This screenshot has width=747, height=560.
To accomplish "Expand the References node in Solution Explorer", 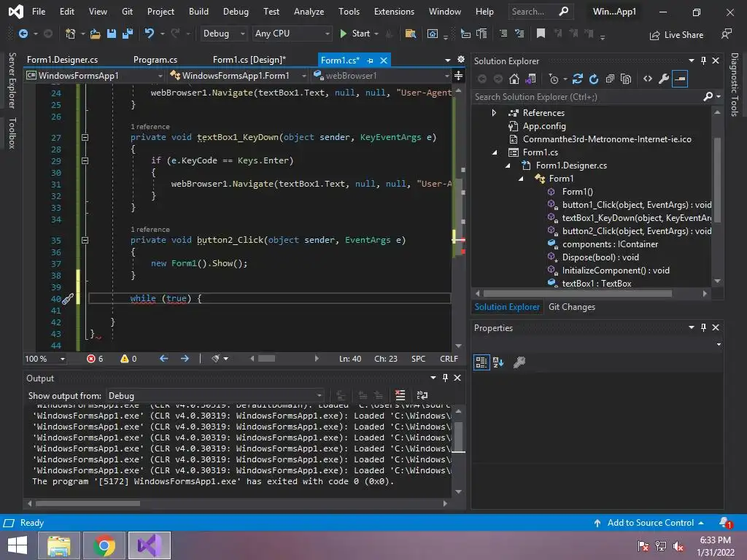I will click(494, 113).
